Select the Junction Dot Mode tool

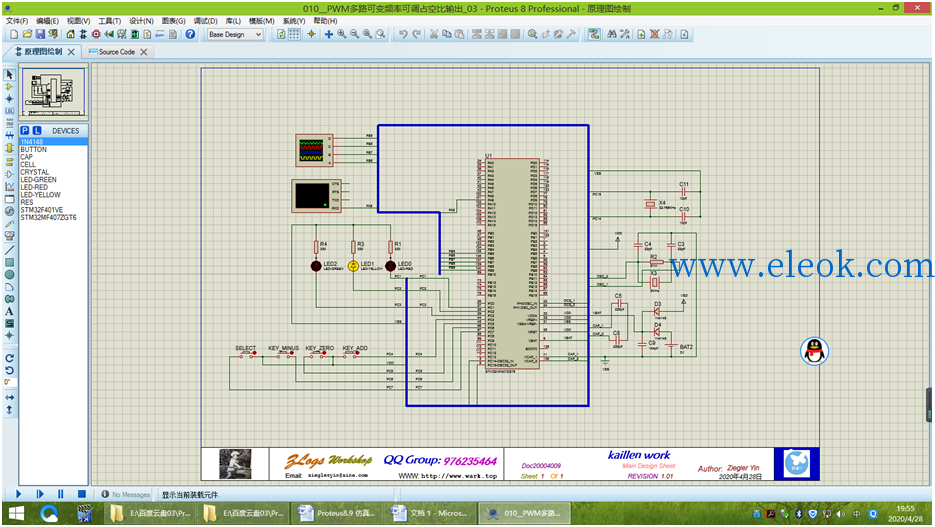click(10, 99)
